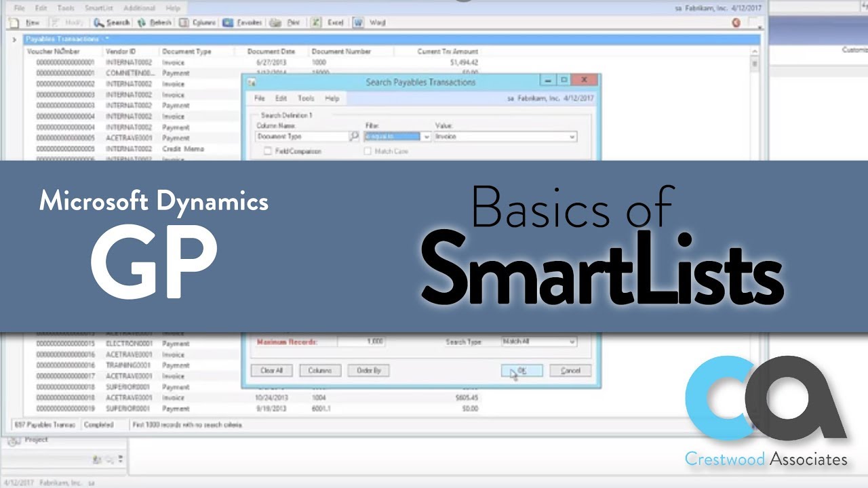Click the Document Type column header
The image size is (868, 488).
tap(186, 52)
